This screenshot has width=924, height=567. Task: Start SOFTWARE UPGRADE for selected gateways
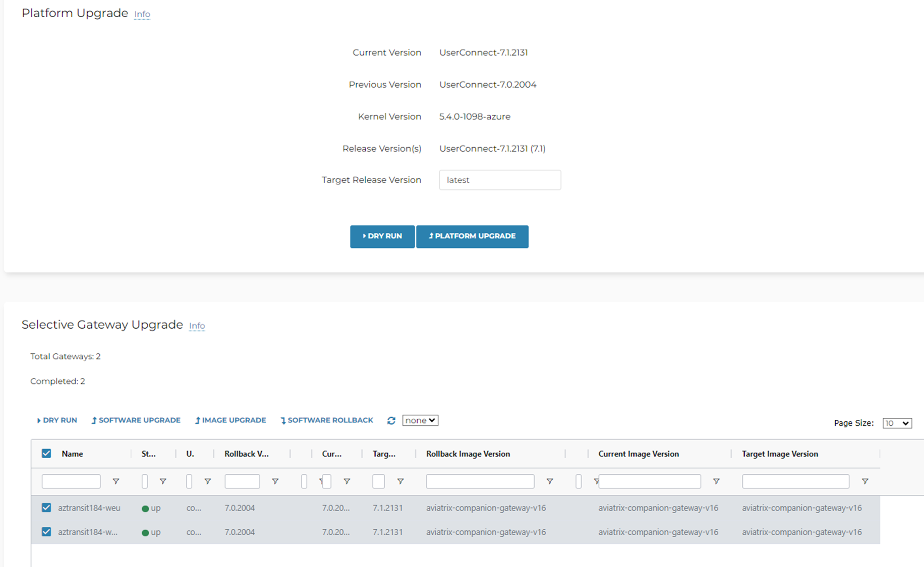pyautogui.click(x=136, y=420)
